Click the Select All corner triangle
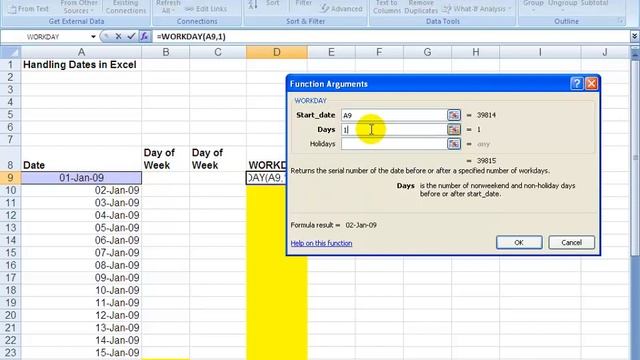 [11, 52]
